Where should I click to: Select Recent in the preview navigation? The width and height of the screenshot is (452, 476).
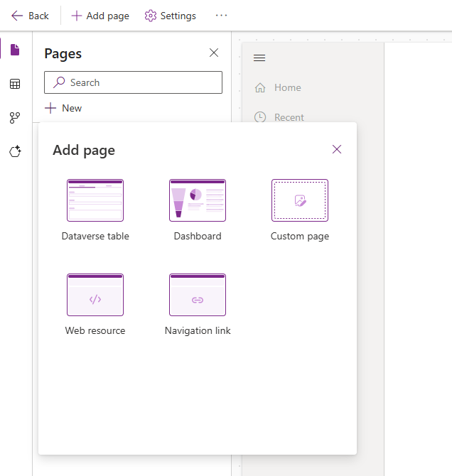289,117
